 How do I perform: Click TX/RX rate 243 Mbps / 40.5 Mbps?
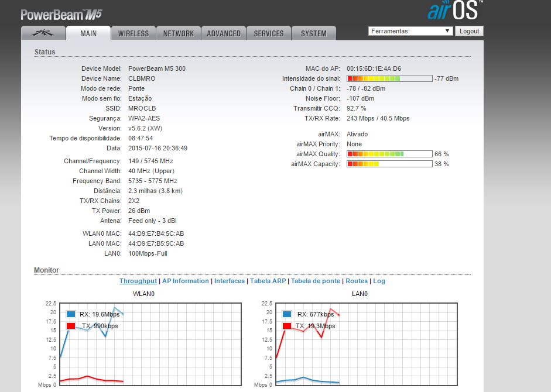coord(378,118)
